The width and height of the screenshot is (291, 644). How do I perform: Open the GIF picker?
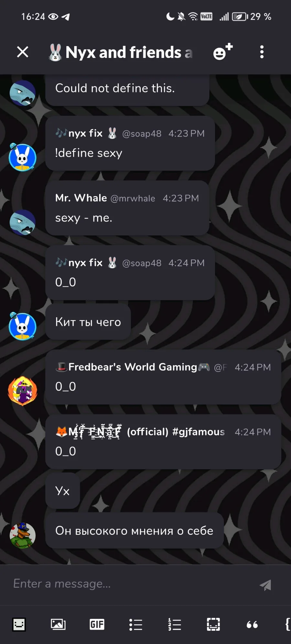click(x=97, y=624)
